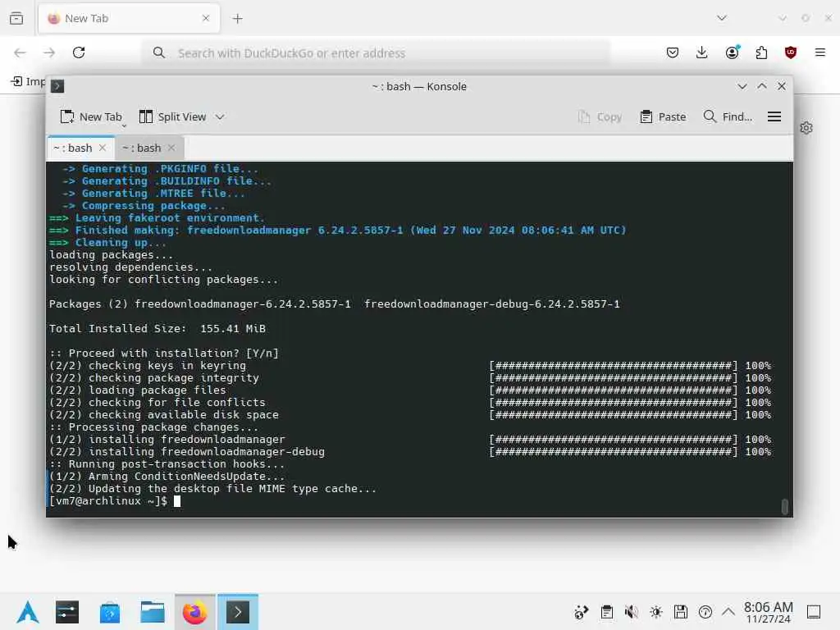Screen dimensions: 840x630
Task: Open the Find search in Konsole
Action: pos(728,116)
